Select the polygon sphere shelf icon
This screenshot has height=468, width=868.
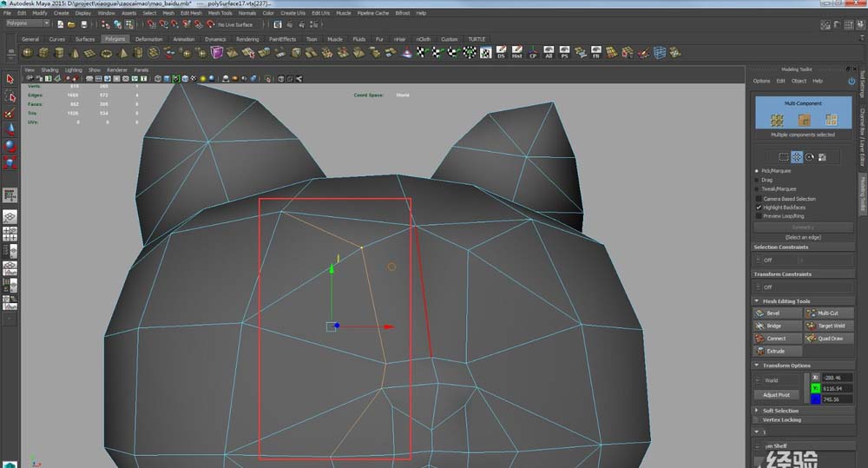pyautogui.click(x=27, y=53)
